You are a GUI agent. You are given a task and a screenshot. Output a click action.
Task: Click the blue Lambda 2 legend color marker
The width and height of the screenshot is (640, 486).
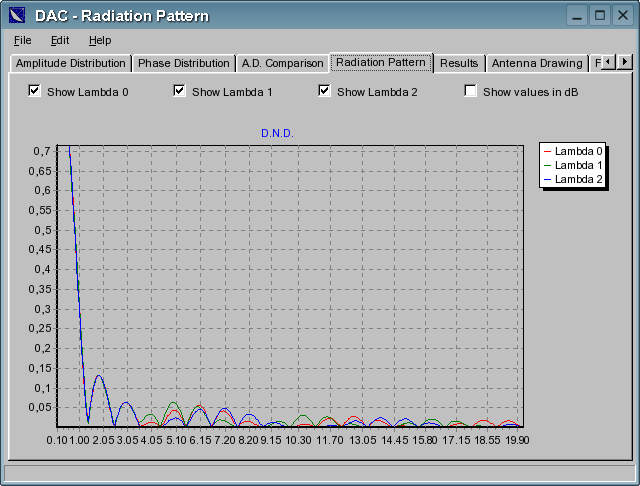tap(548, 180)
